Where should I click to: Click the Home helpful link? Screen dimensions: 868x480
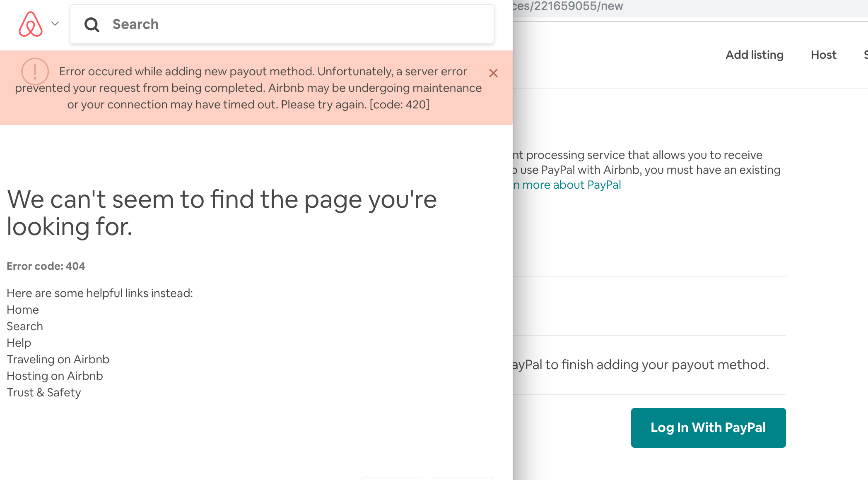pyautogui.click(x=22, y=310)
